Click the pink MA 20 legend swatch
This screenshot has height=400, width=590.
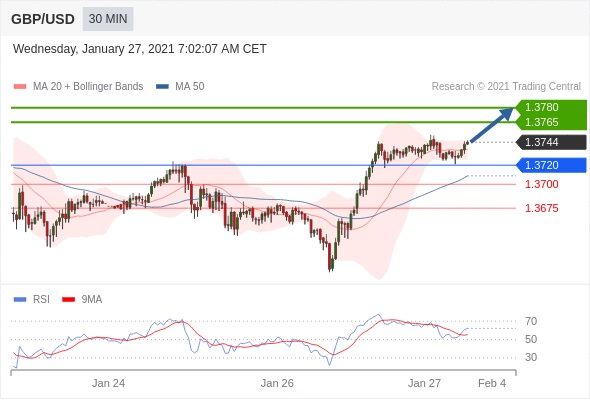(20, 87)
